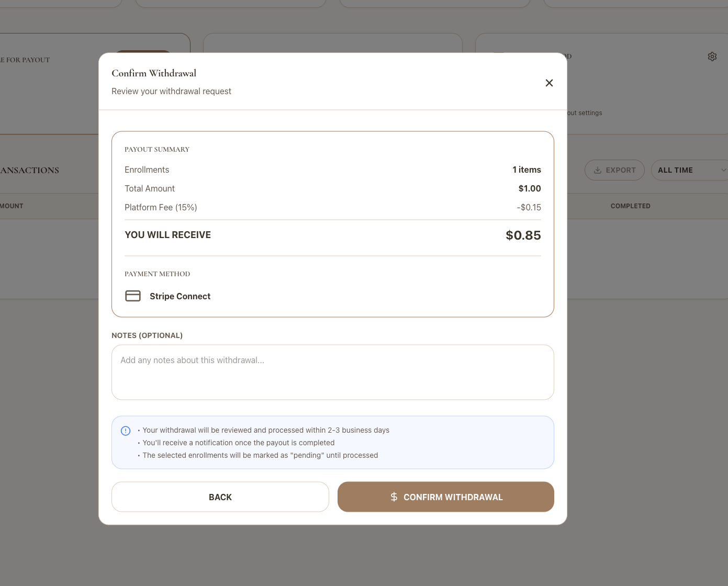The width and height of the screenshot is (728, 586).
Task: Click the $0.85 you will receive amount
Action: 523,235
